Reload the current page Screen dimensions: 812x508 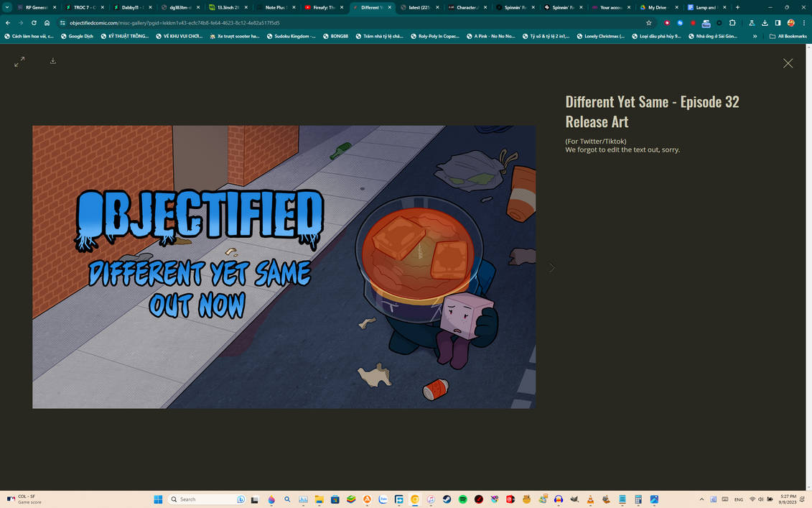pyautogui.click(x=34, y=23)
